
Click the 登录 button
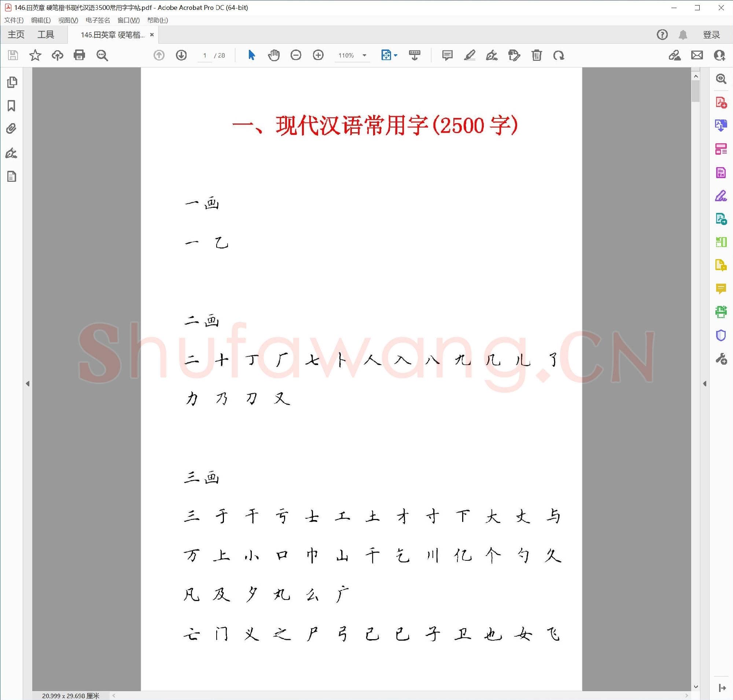click(x=711, y=34)
